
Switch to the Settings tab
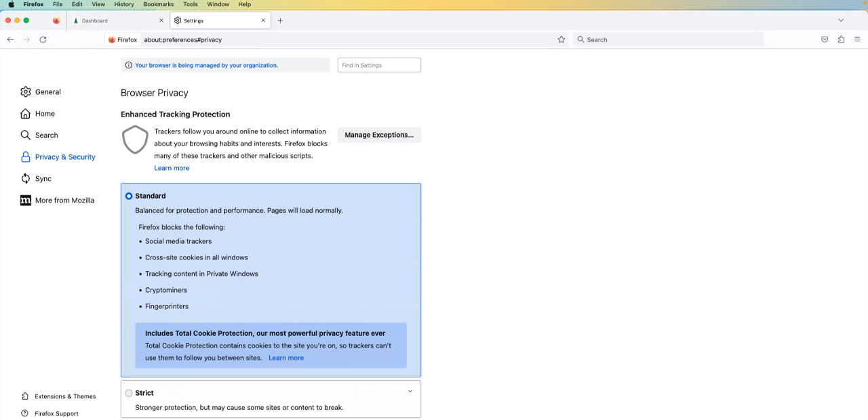pyautogui.click(x=220, y=20)
